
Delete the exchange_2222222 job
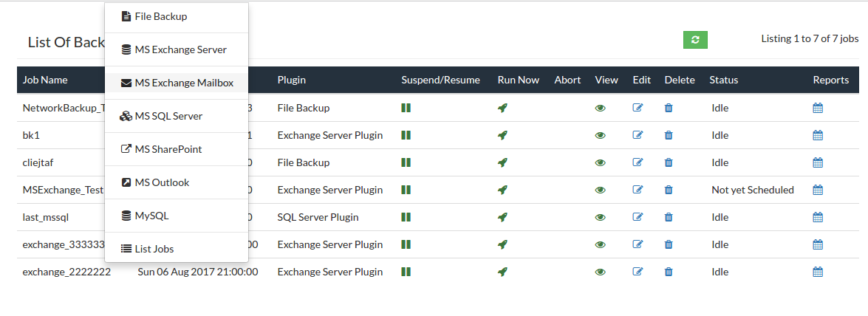[669, 272]
